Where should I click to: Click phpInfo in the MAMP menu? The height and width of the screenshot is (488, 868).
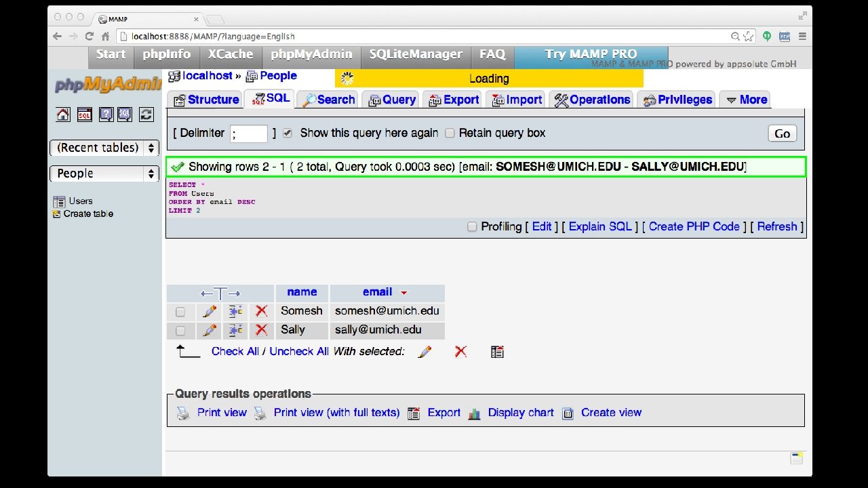click(167, 54)
